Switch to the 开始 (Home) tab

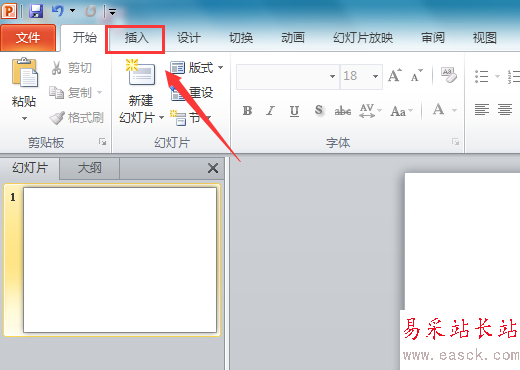coord(84,37)
